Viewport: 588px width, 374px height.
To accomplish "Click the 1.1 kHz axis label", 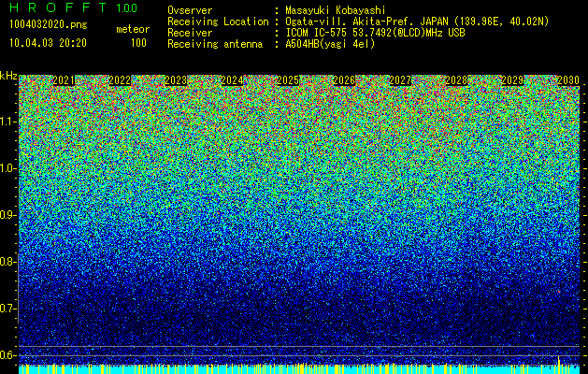I will [x=7, y=122].
